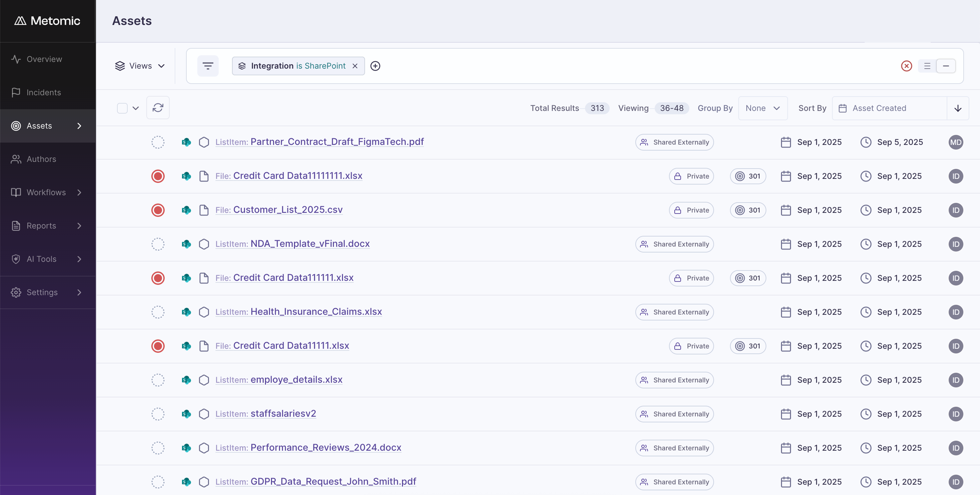The height and width of the screenshot is (495, 980).
Task: Expand Workflows submenu chevron
Action: coord(79,193)
